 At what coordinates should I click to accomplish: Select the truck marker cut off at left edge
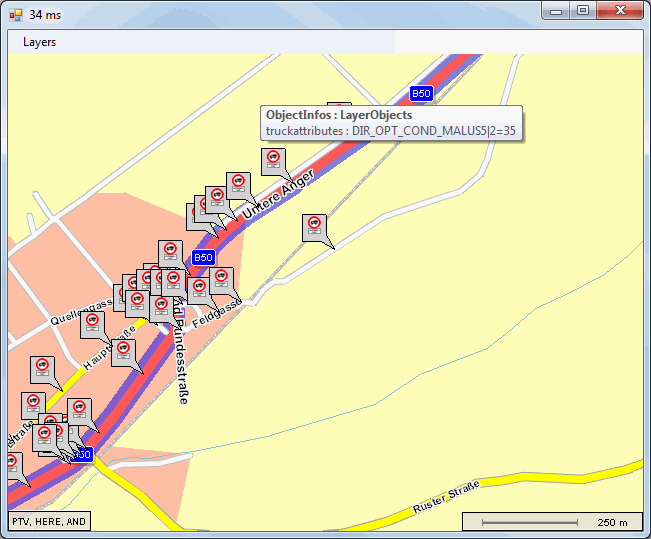(x=10, y=465)
